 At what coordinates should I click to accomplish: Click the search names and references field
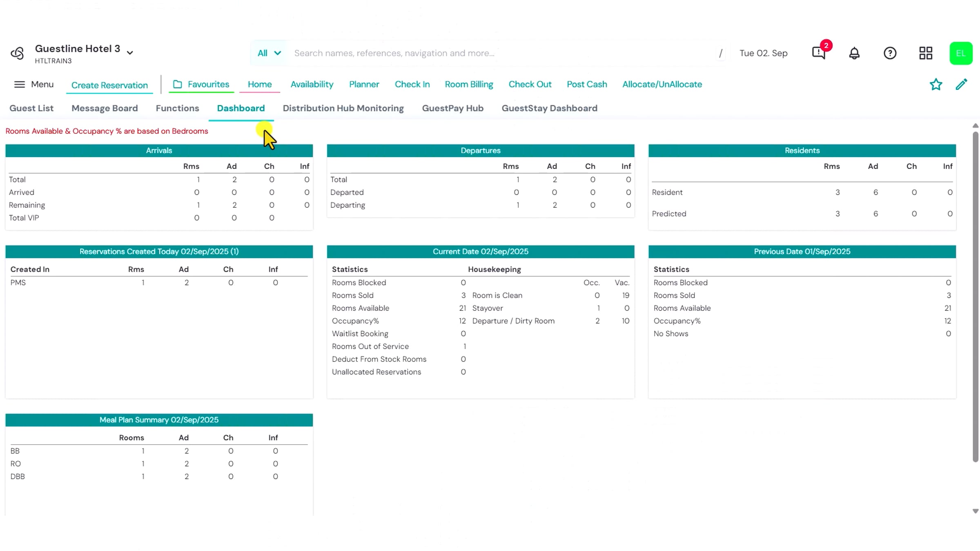[502, 53]
